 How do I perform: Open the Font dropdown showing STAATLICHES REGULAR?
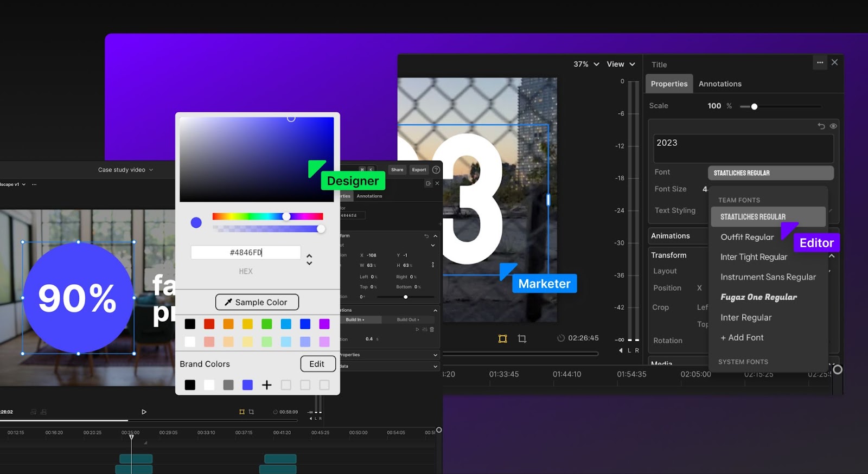pos(770,173)
